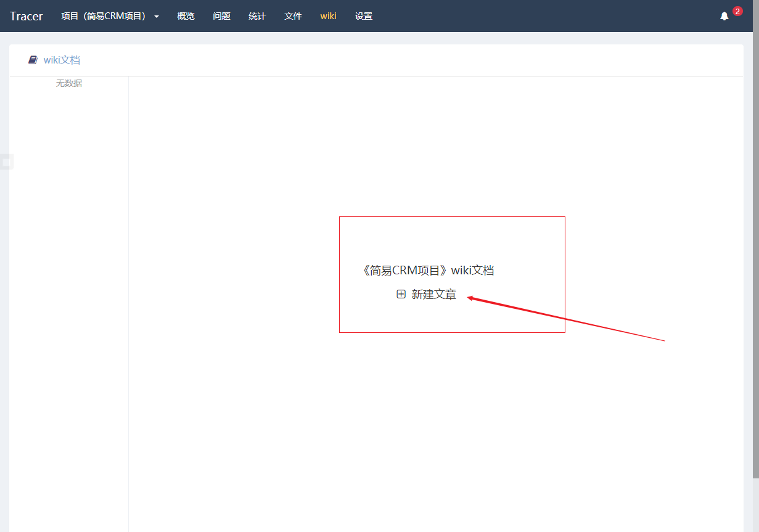Open 设置 from the top navigation
The width and height of the screenshot is (759, 532).
[x=364, y=16]
